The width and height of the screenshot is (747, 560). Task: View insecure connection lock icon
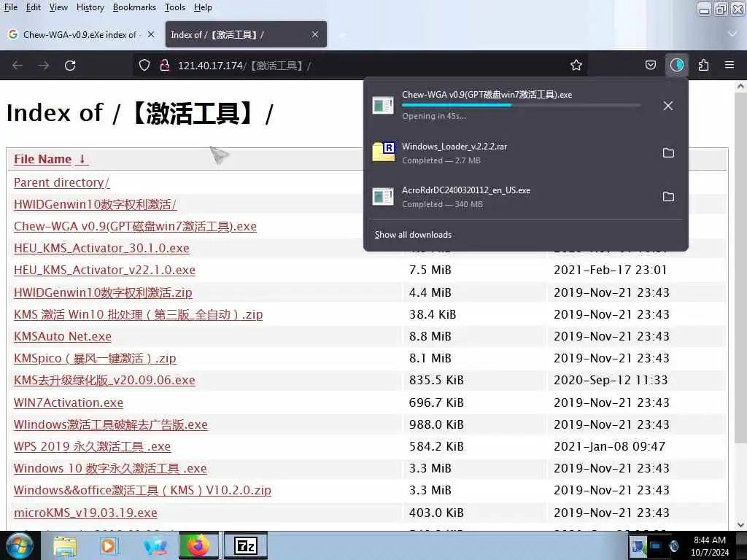tap(164, 65)
